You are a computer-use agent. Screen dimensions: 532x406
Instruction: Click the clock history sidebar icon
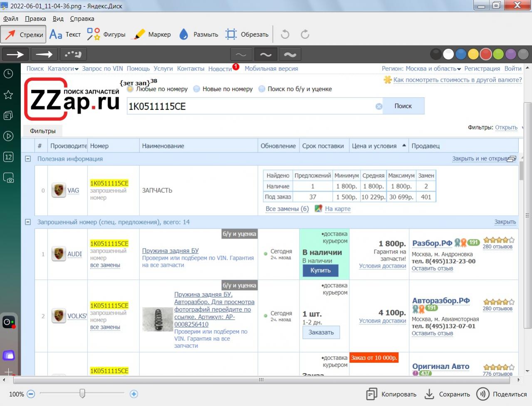[x=8, y=74]
